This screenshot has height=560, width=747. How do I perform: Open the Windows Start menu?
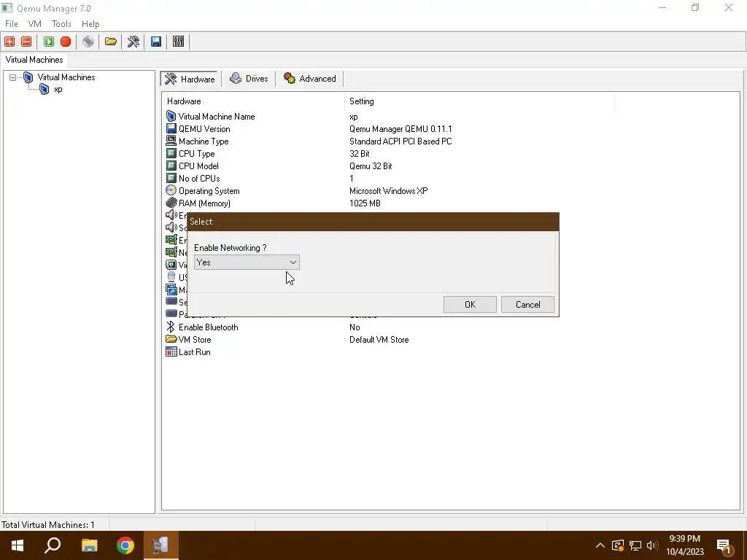(18, 545)
